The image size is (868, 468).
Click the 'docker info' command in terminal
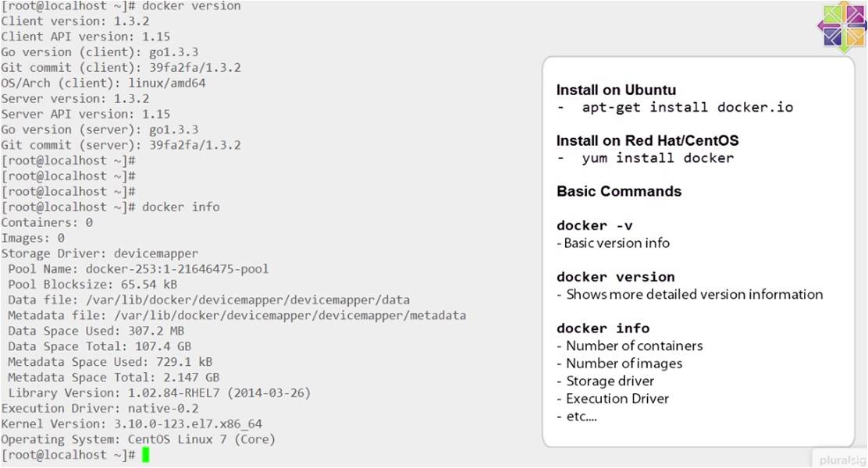click(x=180, y=207)
